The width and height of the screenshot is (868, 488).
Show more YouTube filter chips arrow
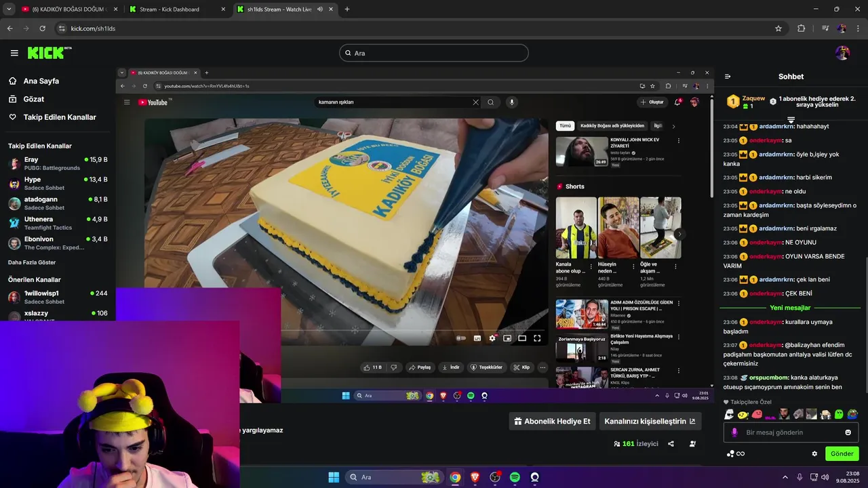pyautogui.click(x=673, y=126)
